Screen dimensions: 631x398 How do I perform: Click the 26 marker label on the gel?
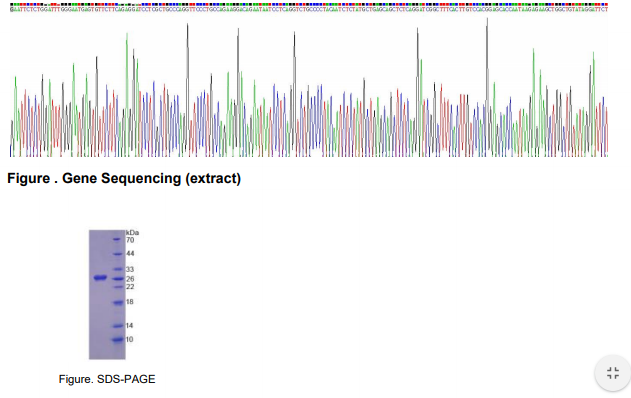[x=130, y=278]
